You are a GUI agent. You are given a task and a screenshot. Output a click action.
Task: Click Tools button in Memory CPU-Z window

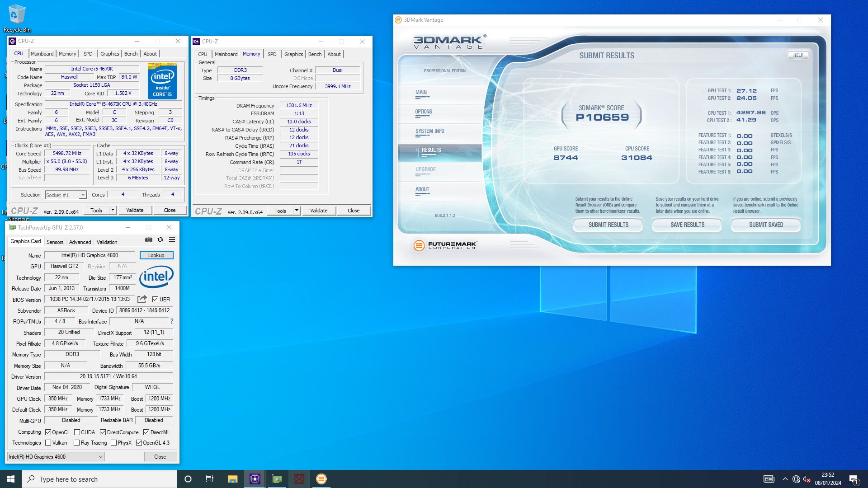pyautogui.click(x=280, y=211)
